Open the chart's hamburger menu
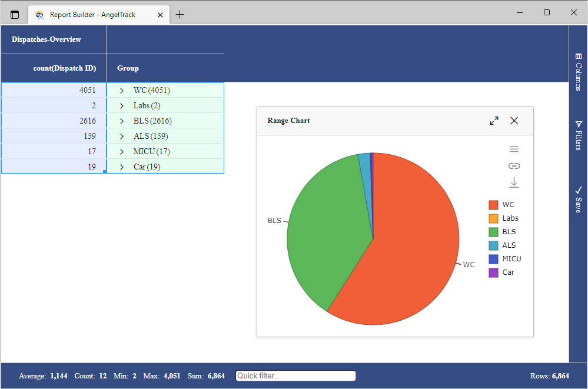This screenshot has height=389, width=588. tap(514, 149)
